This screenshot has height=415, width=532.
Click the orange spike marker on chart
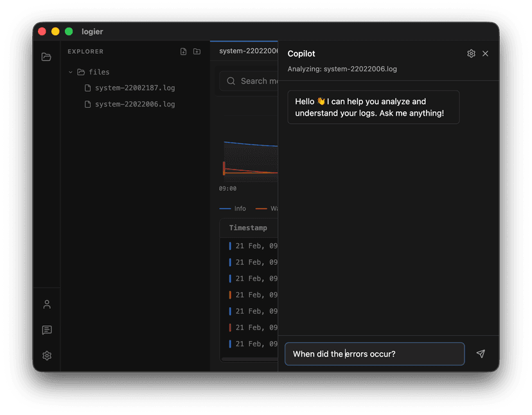[224, 168]
